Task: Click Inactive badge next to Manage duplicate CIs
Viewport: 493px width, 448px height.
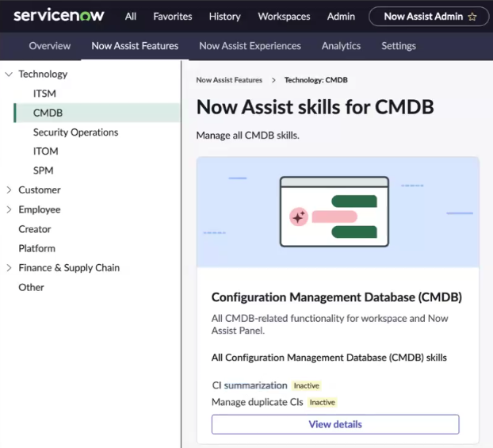Action: pyautogui.click(x=323, y=402)
